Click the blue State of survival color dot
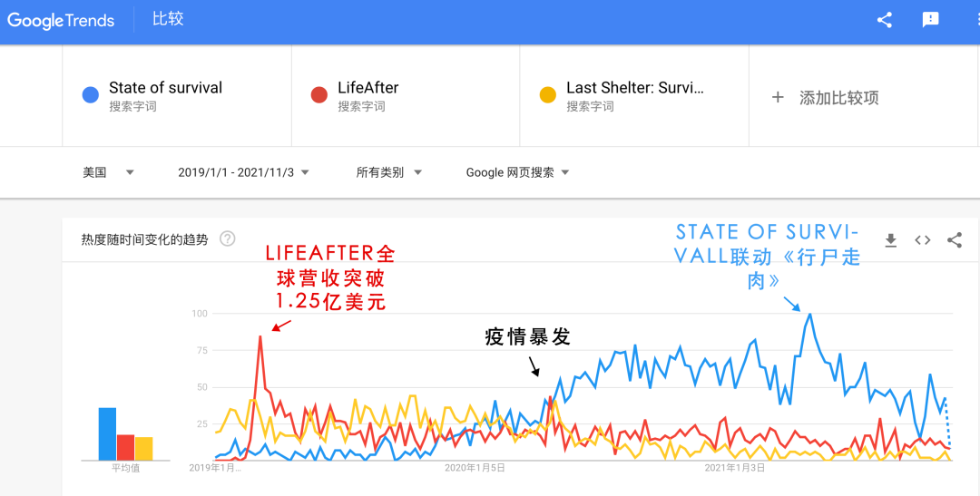The height and width of the screenshot is (496, 980). pos(90,95)
